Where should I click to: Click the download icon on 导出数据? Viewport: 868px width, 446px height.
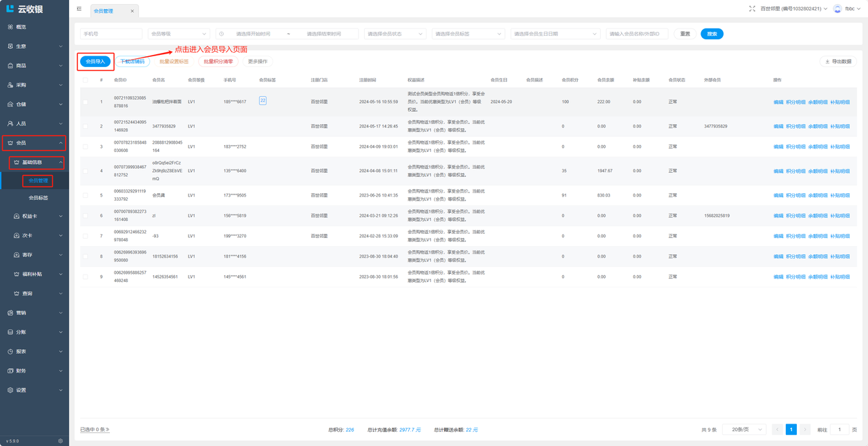pos(827,62)
